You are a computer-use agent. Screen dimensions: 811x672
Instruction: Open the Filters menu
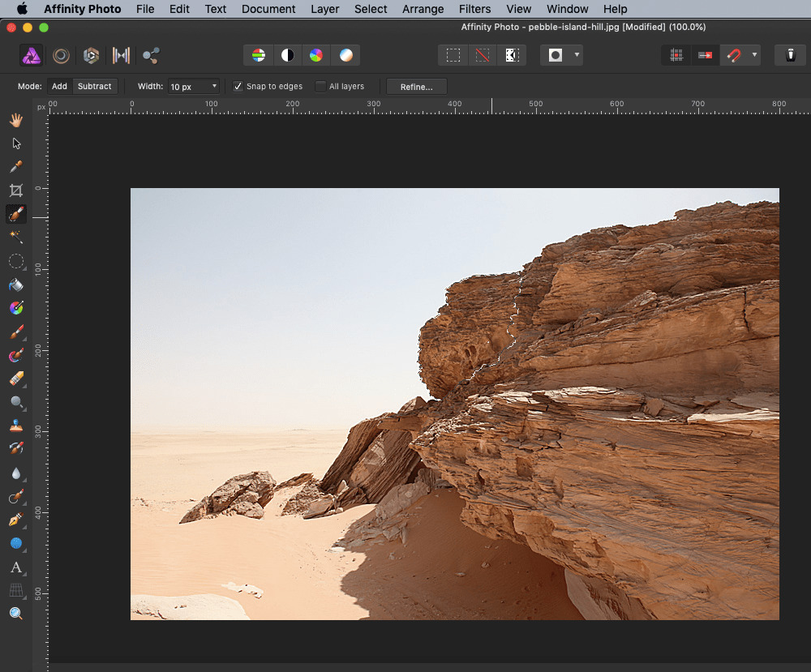[474, 9]
